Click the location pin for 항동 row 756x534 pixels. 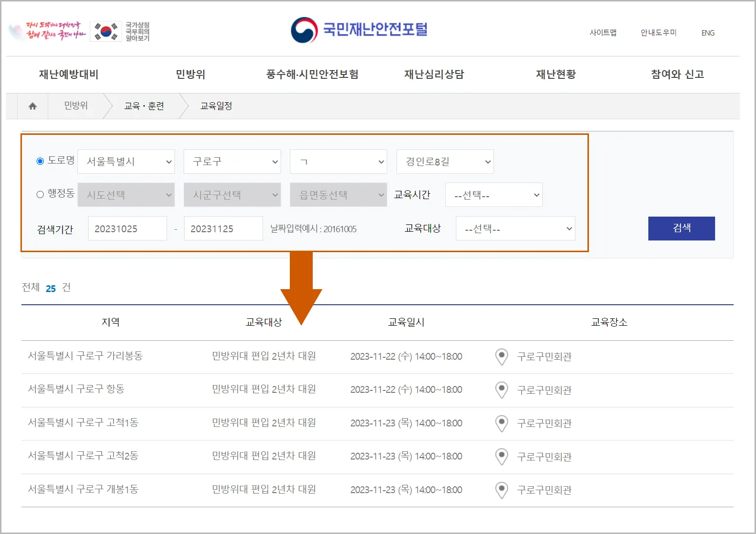click(501, 390)
